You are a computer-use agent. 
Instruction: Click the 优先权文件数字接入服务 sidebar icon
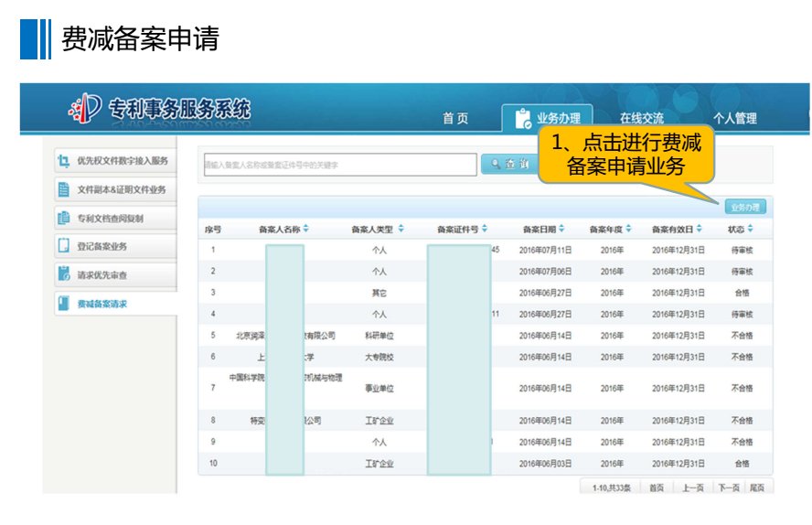pos(64,161)
